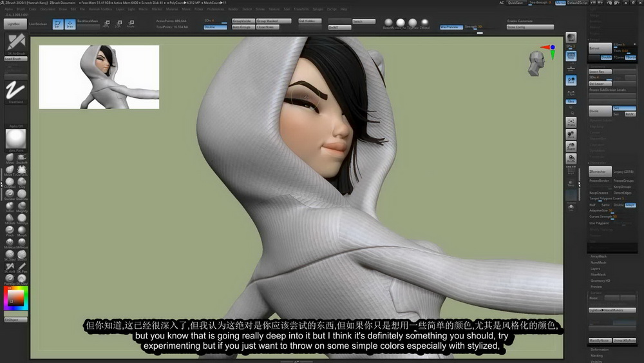The image size is (644, 363).
Task: Expand the ArrayMesh sub-palette
Action: [598, 257]
